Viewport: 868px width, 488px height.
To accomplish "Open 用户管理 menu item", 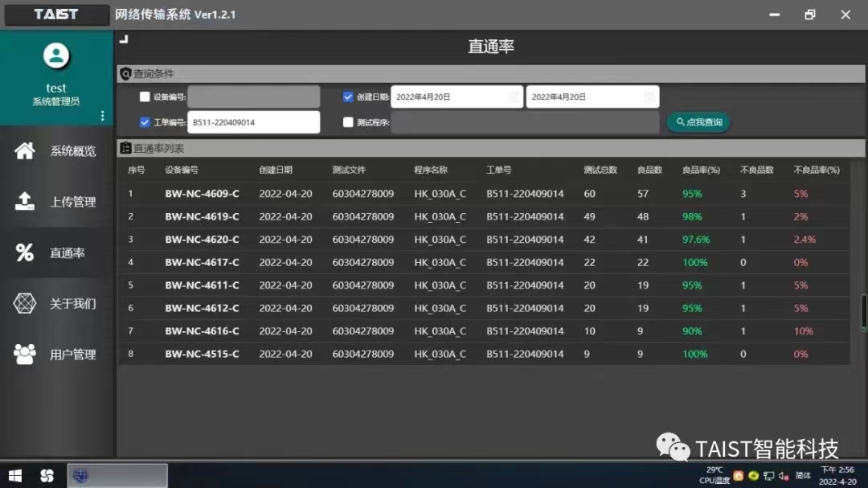I will [x=56, y=355].
